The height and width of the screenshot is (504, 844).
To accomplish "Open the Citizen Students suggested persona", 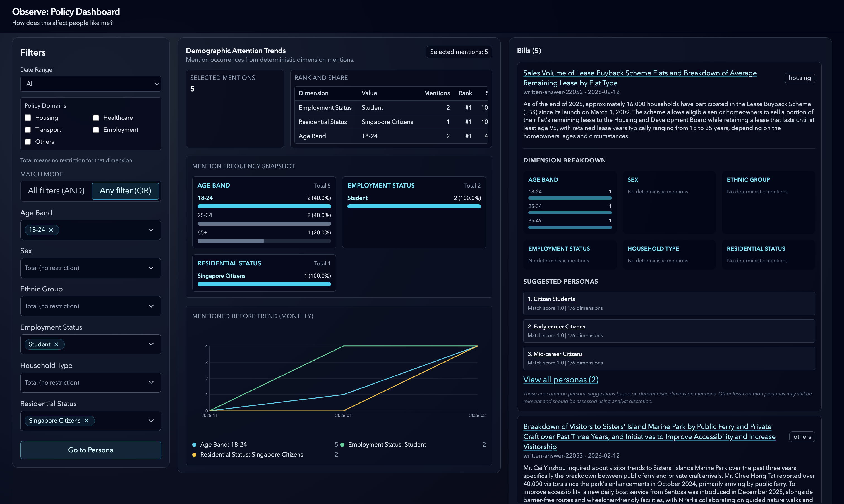I will click(x=551, y=299).
